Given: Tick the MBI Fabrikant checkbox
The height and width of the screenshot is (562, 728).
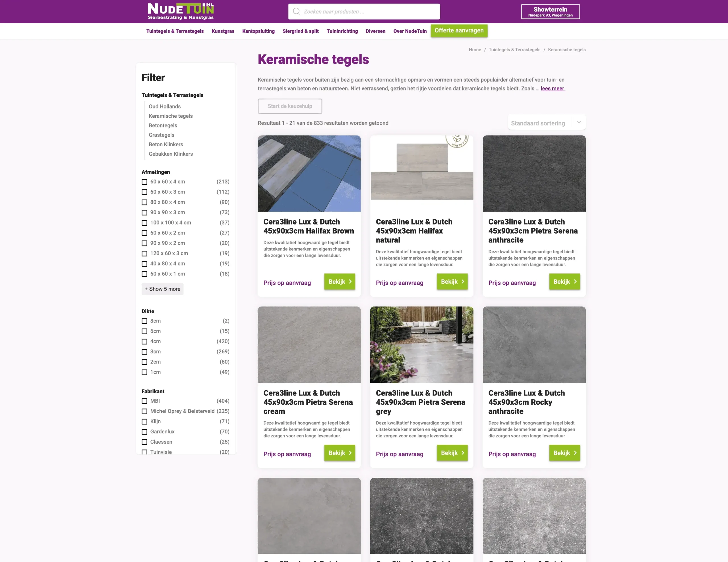Looking at the screenshot, I should click(x=144, y=401).
